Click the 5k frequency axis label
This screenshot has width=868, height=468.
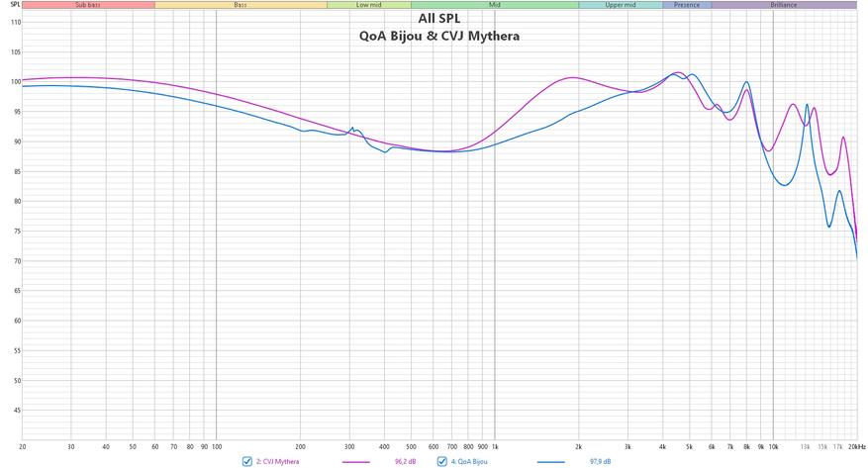point(689,446)
